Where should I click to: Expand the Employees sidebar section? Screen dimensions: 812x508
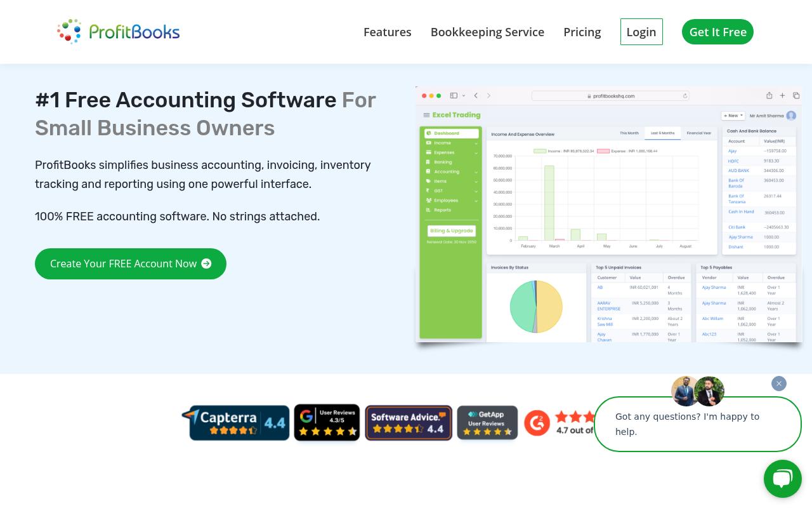451,200
